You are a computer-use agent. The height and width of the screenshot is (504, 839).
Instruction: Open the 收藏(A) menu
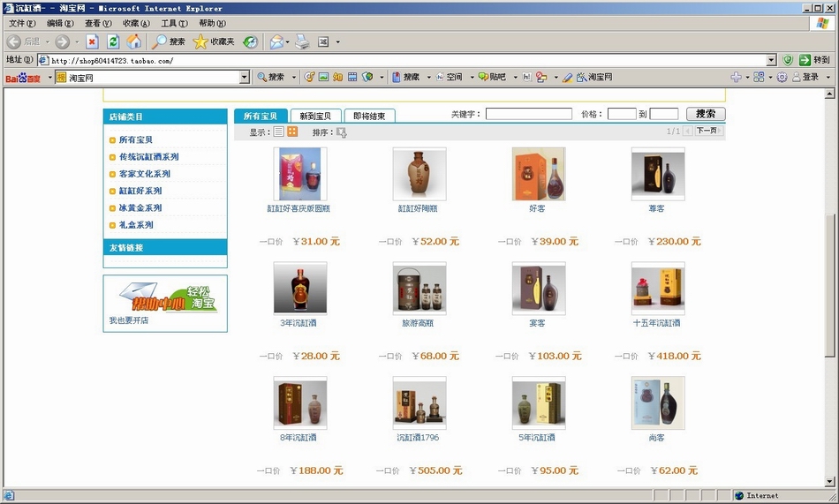tap(136, 23)
